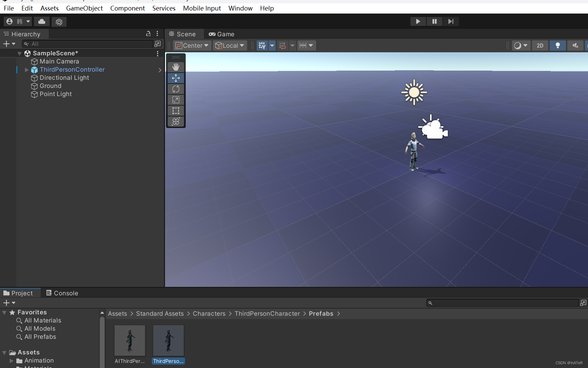Open the cloud services icon

[41, 21]
